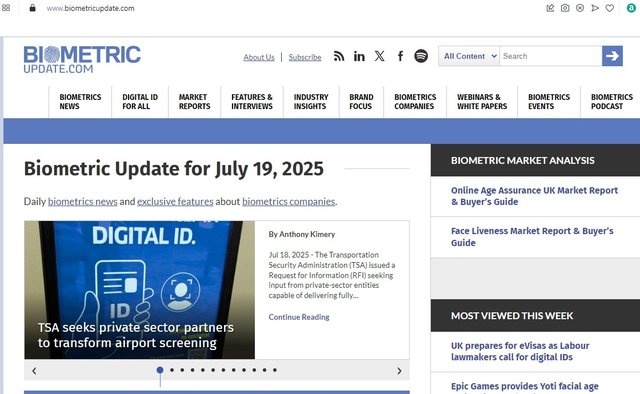Take a snapshot with the camera icon
The height and width of the screenshot is (394, 640).
tap(565, 8)
